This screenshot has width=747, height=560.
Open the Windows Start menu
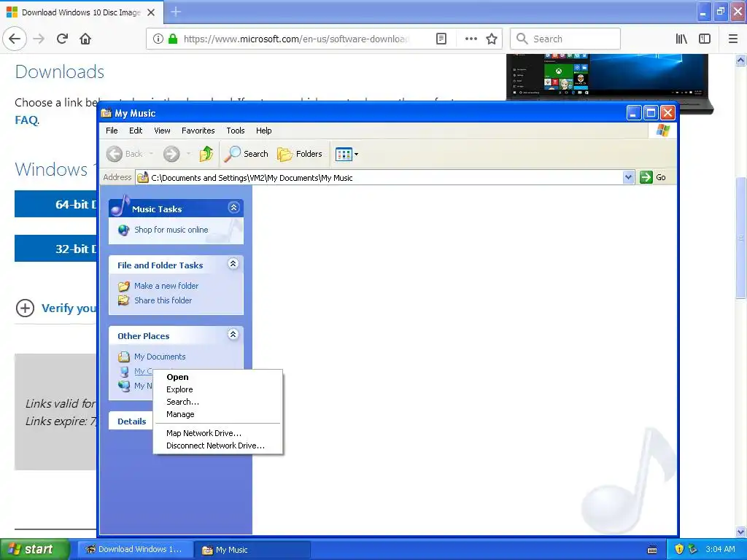pyautogui.click(x=35, y=549)
